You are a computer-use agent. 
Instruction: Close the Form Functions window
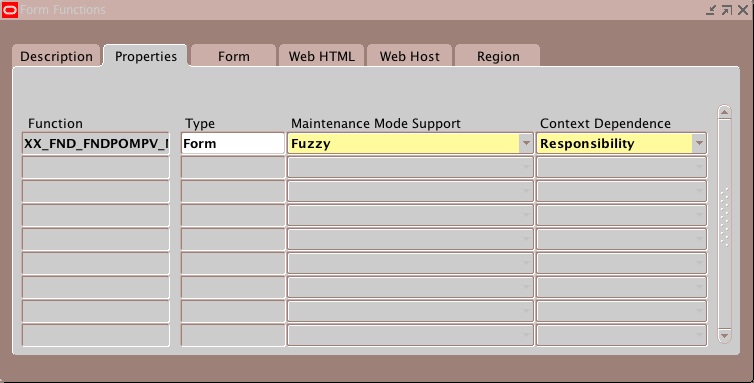coord(743,10)
